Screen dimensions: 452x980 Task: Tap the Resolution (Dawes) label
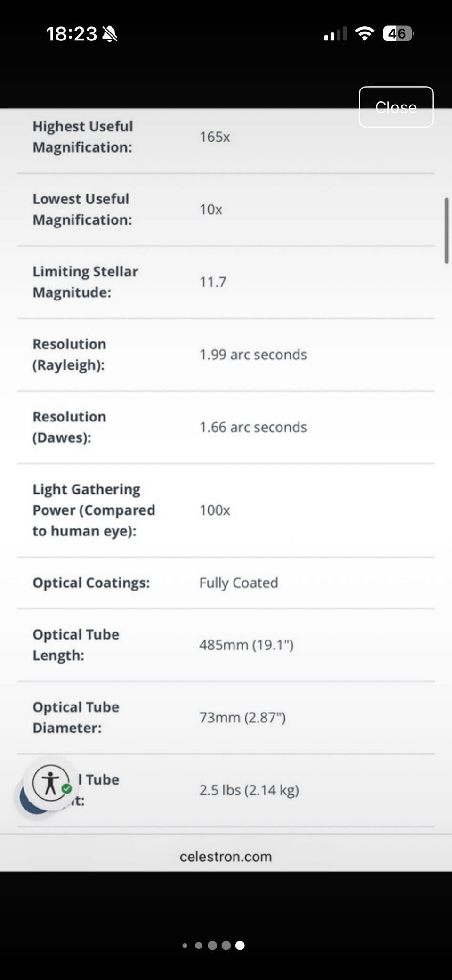coord(69,427)
